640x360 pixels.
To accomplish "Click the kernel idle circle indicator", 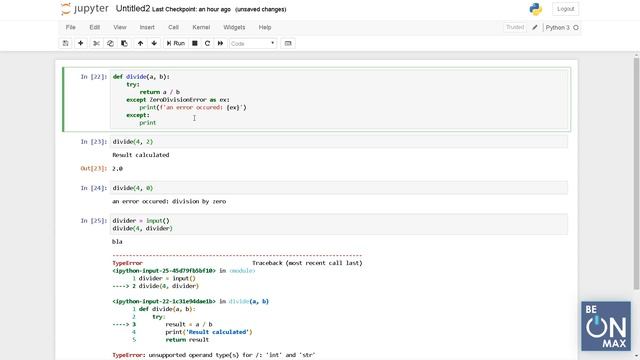I will point(576,27).
